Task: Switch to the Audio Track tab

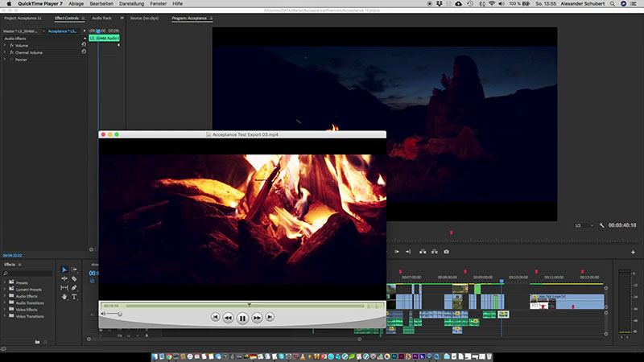Action: pyautogui.click(x=102, y=17)
